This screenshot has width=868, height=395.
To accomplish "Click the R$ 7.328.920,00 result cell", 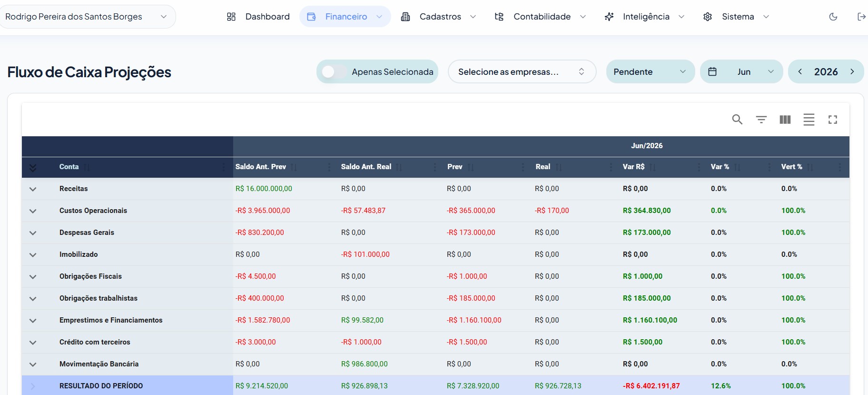I will click(473, 386).
